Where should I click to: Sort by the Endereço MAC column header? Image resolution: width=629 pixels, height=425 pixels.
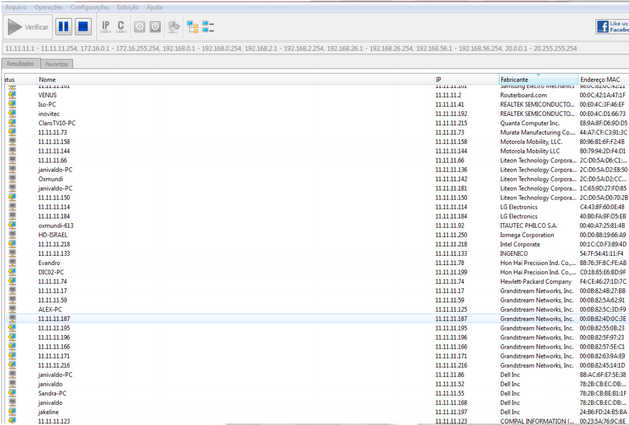click(603, 79)
